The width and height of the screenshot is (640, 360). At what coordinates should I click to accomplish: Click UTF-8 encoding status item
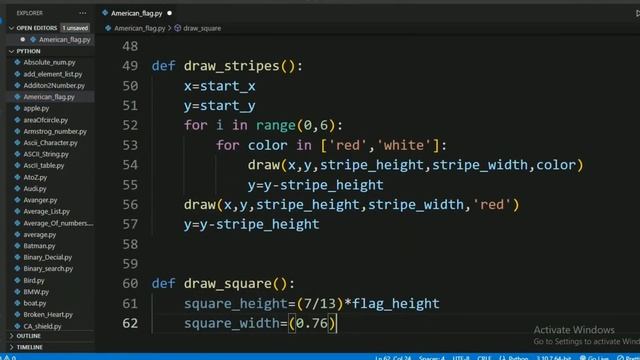pyautogui.click(x=461, y=358)
